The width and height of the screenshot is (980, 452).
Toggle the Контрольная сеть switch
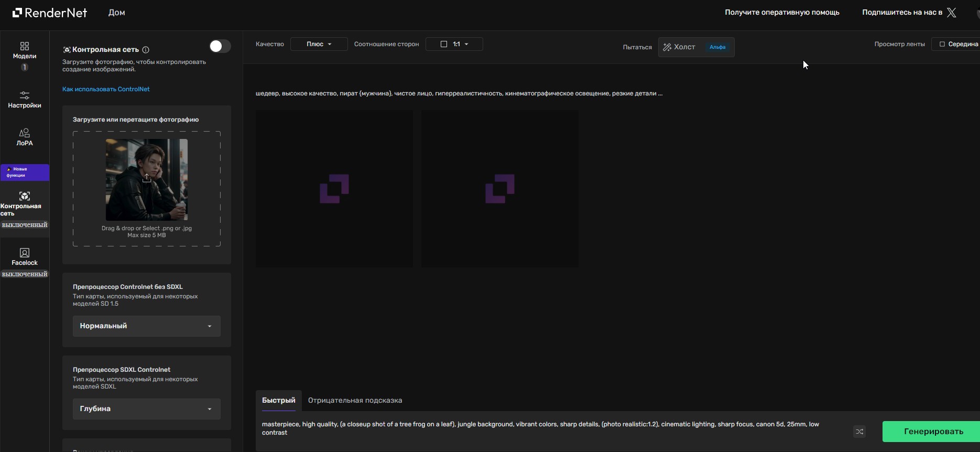tap(220, 47)
